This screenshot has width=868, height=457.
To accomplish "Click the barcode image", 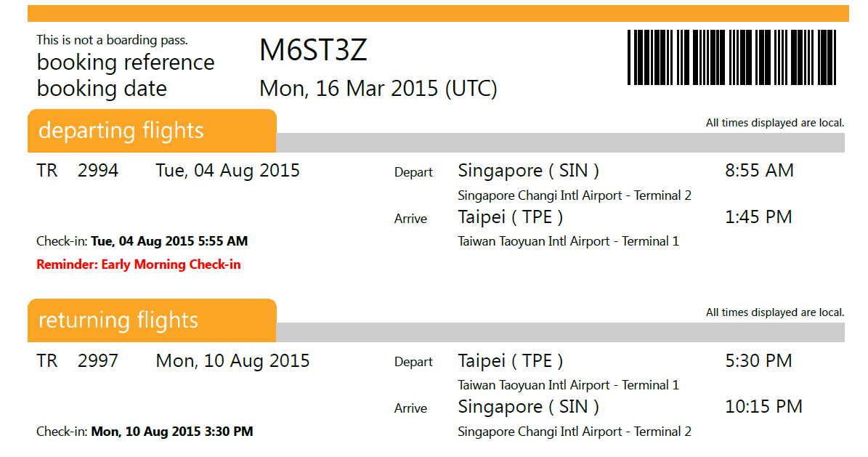I will pyautogui.click(x=731, y=57).
